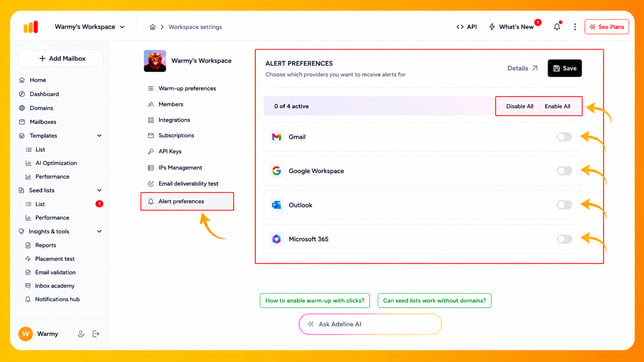Open the API link in top bar
The width and height of the screenshot is (644, 362).
(x=467, y=27)
